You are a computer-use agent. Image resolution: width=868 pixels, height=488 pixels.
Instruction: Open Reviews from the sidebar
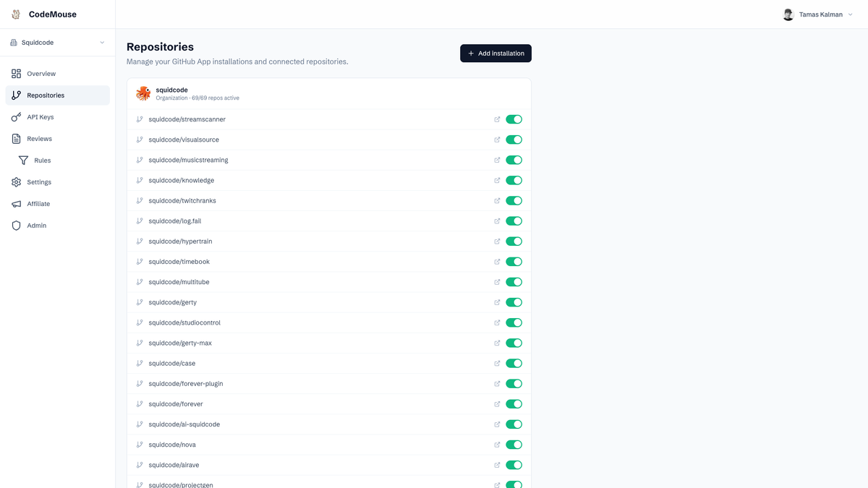(x=57, y=139)
